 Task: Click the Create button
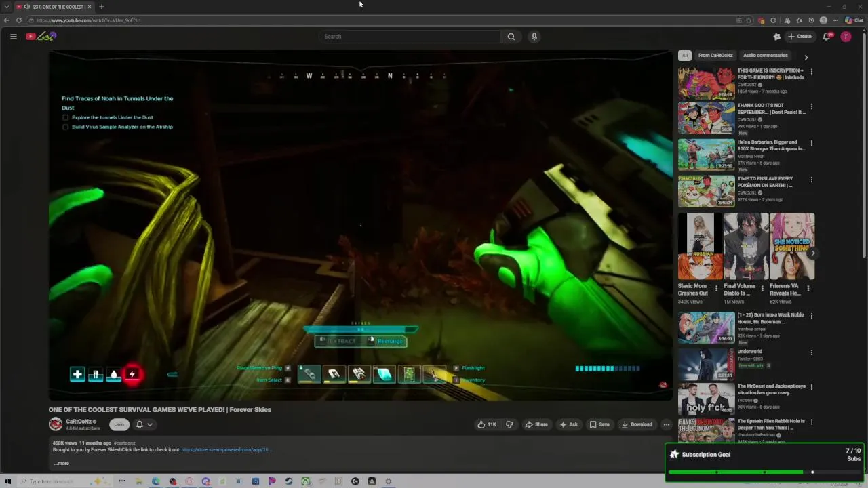(800, 37)
